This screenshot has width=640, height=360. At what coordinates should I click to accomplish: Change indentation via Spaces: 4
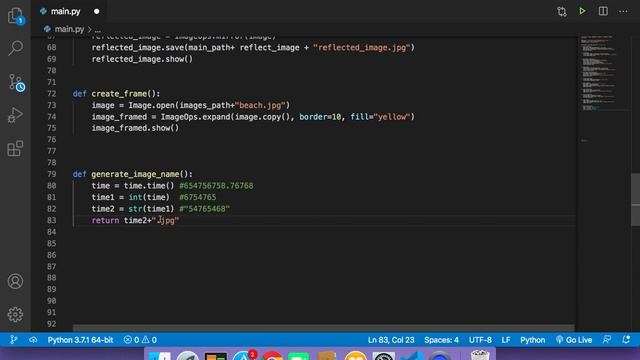(x=441, y=340)
